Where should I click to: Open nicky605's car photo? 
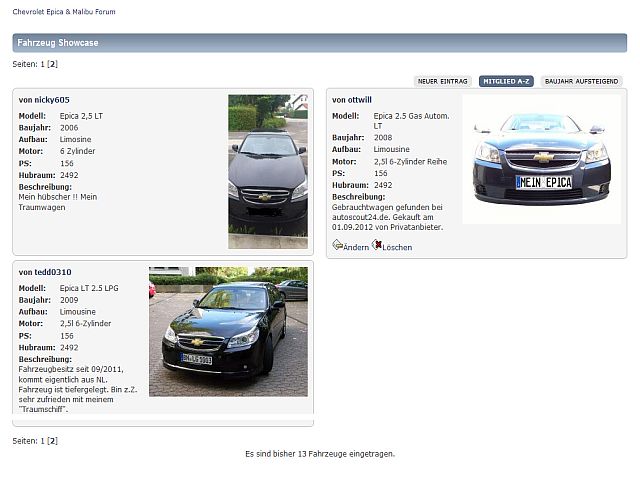(x=268, y=171)
